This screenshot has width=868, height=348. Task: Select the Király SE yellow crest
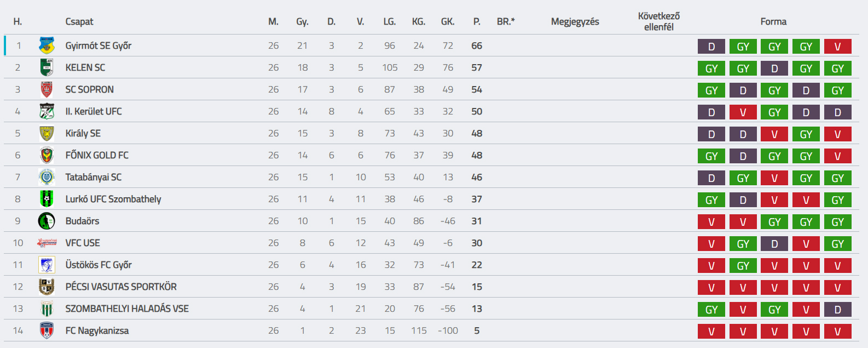coord(47,133)
